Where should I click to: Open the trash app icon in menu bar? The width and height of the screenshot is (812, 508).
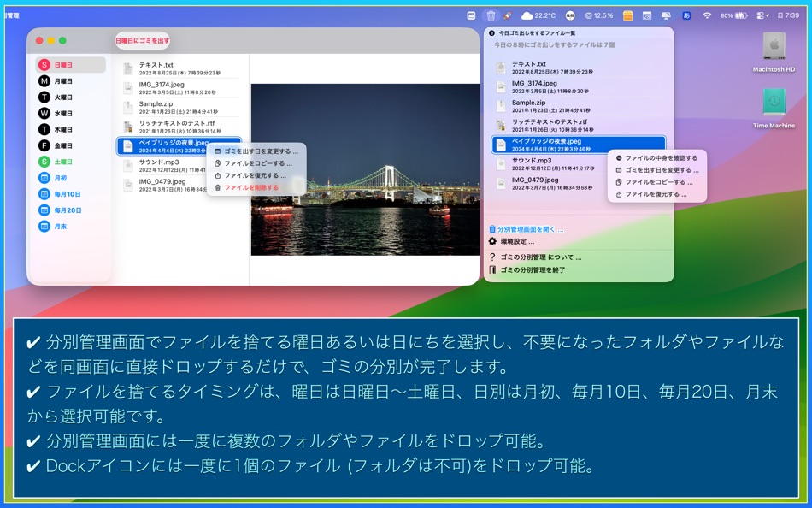coord(489,15)
